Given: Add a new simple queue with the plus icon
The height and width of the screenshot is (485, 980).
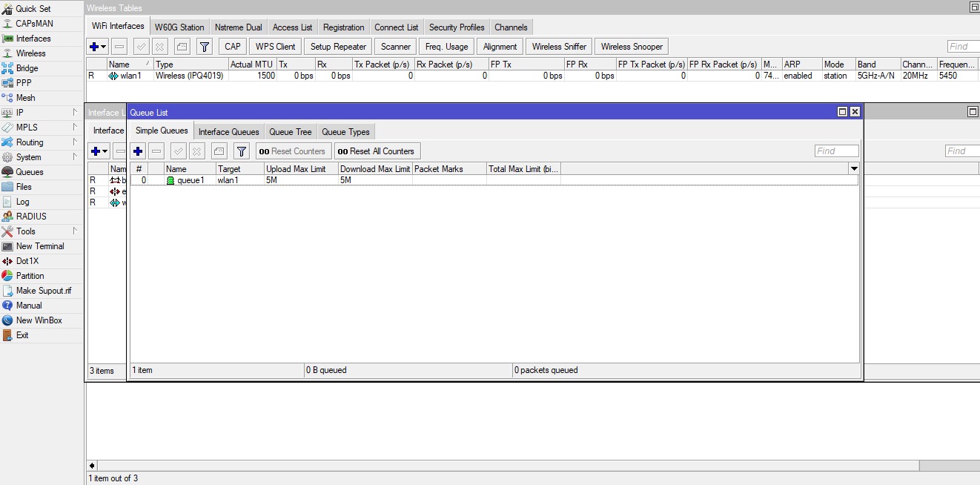Looking at the screenshot, I should [138, 151].
